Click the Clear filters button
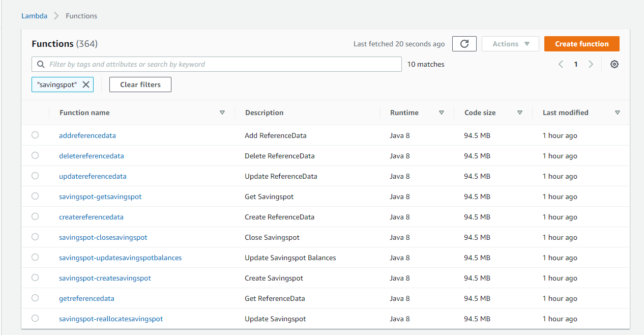This screenshot has height=335, width=644. [x=140, y=85]
